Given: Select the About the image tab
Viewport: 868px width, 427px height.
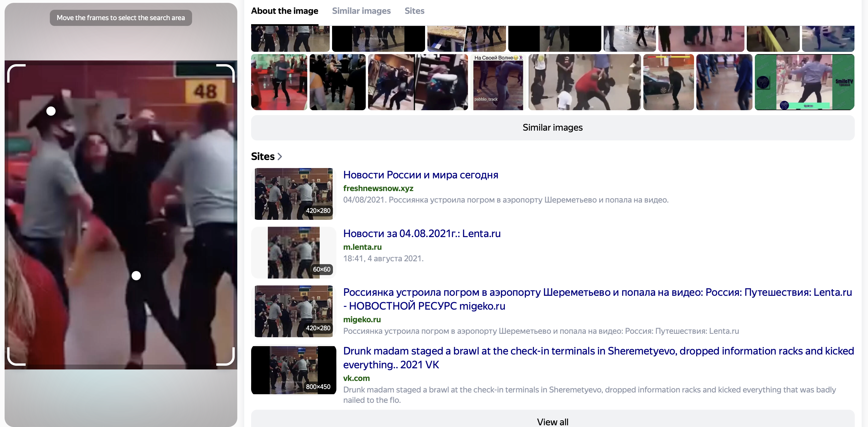Looking at the screenshot, I should click(285, 11).
